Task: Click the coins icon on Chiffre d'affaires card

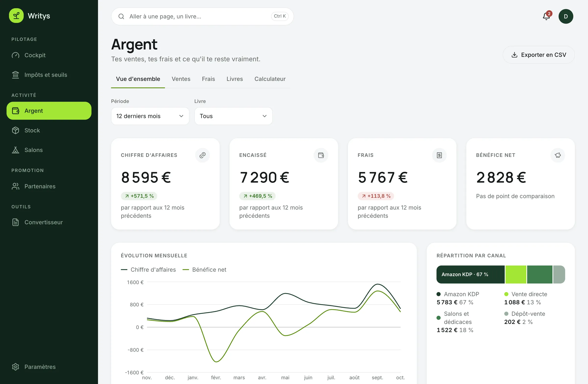Action: click(x=202, y=155)
